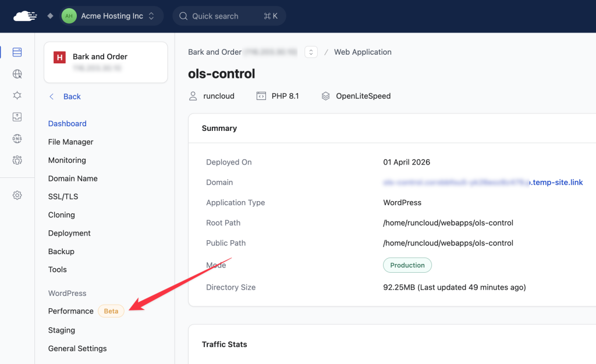Click the Application Type label

(235, 202)
